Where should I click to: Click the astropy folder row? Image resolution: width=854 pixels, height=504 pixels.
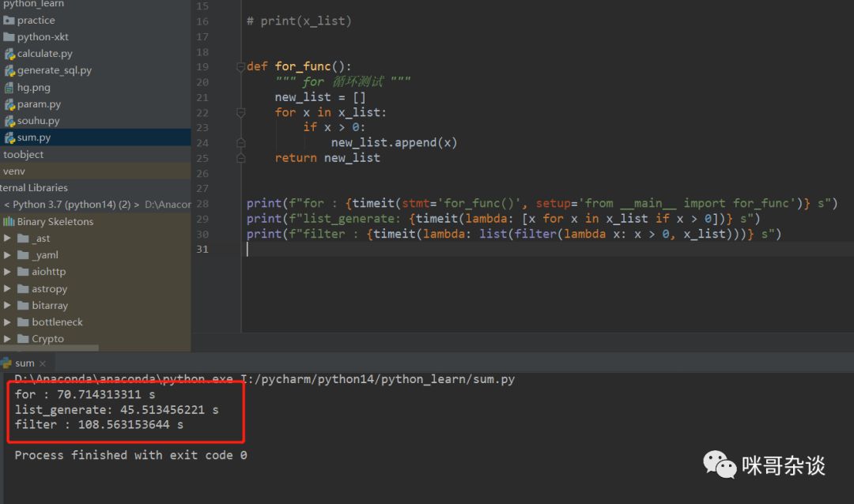coord(96,288)
